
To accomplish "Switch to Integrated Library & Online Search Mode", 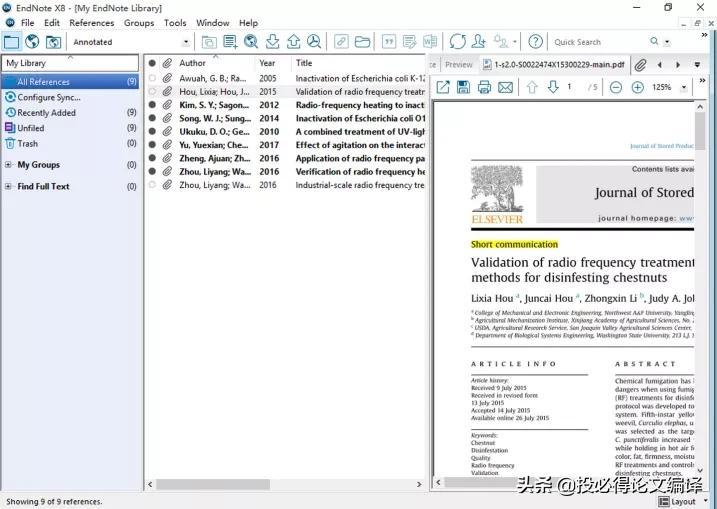I will tap(54, 42).
